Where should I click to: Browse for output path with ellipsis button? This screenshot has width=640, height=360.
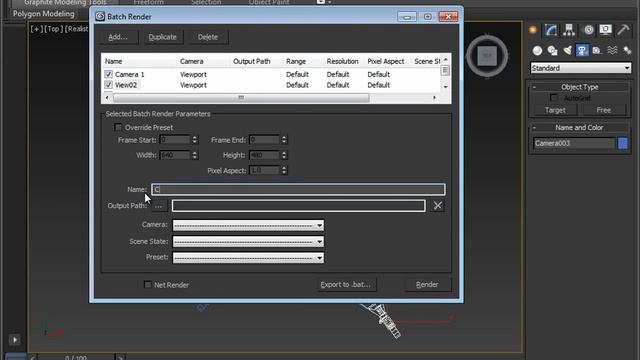coord(158,206)
